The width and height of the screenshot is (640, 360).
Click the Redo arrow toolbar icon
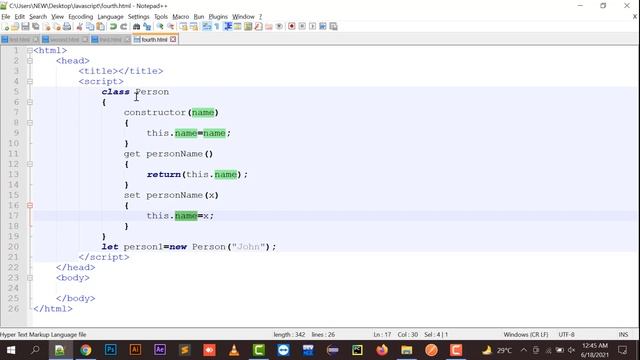pos(123,27)
